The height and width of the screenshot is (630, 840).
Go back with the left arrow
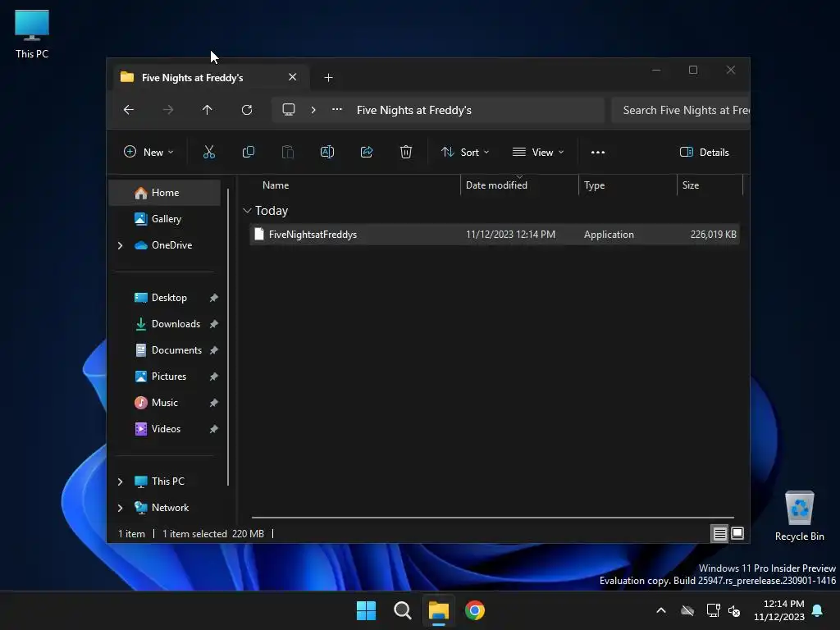tap(129, 110)
